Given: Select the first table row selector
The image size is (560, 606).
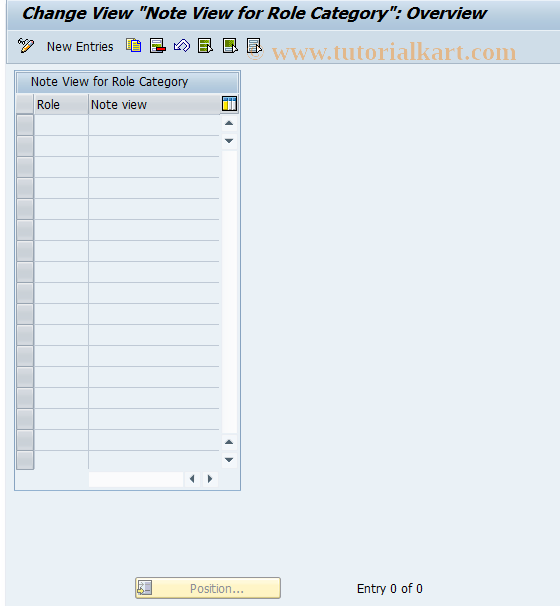Looking at the screenshot, I should click(25, 125).
